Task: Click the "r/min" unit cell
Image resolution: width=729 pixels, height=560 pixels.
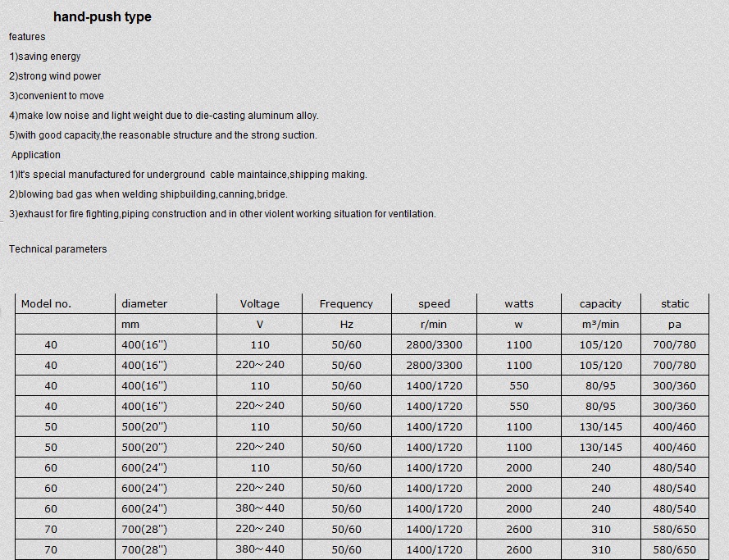Action: pos(434,325)
